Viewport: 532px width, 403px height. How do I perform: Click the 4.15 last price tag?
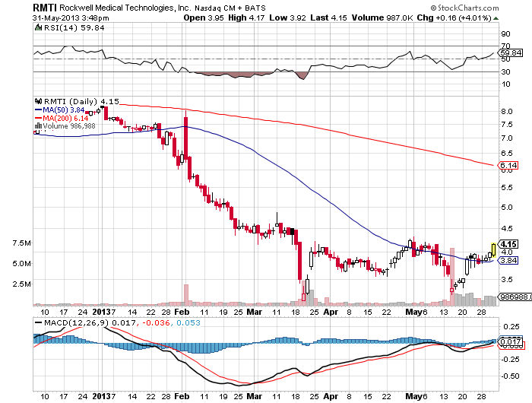coord(508,244)
